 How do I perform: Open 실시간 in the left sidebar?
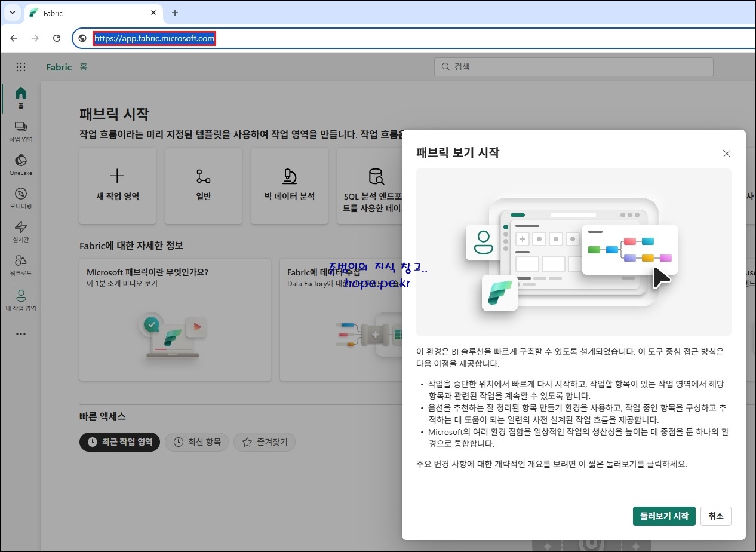[21, 232]
